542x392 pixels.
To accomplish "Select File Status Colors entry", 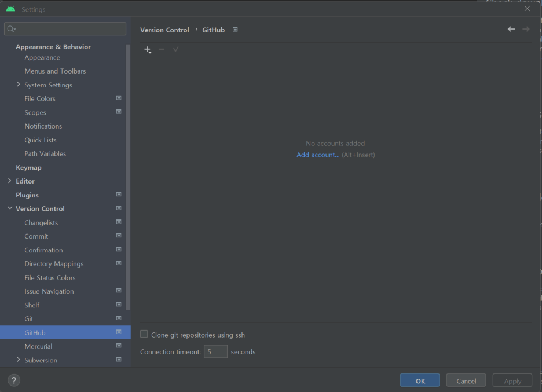I will pyautogui.click(x=50, y=278).
